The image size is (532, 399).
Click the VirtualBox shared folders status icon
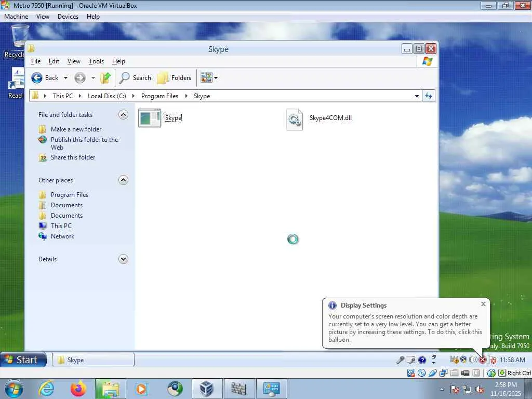point(454,373)
